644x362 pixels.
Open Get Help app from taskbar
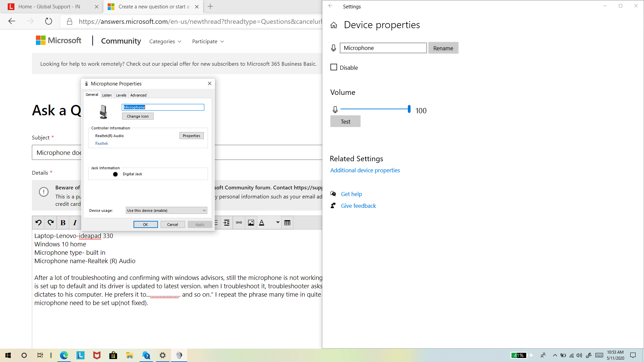146,355
